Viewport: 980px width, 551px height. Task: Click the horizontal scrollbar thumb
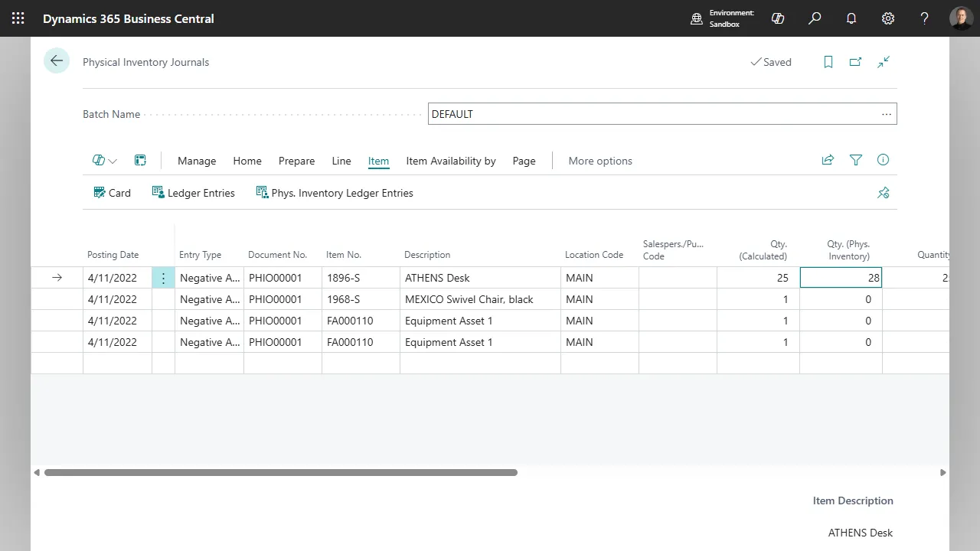click(280, 473)
